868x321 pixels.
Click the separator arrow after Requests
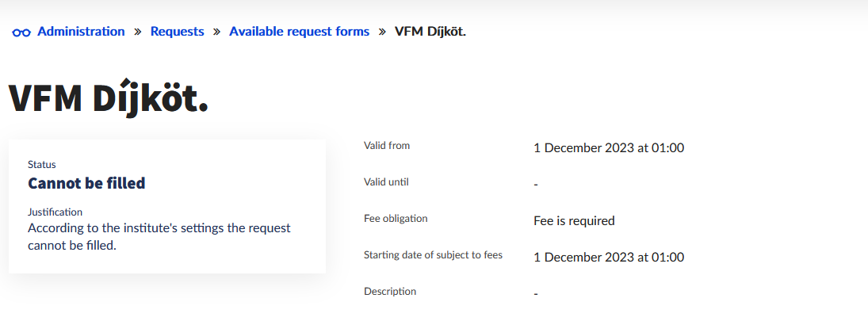216,32
